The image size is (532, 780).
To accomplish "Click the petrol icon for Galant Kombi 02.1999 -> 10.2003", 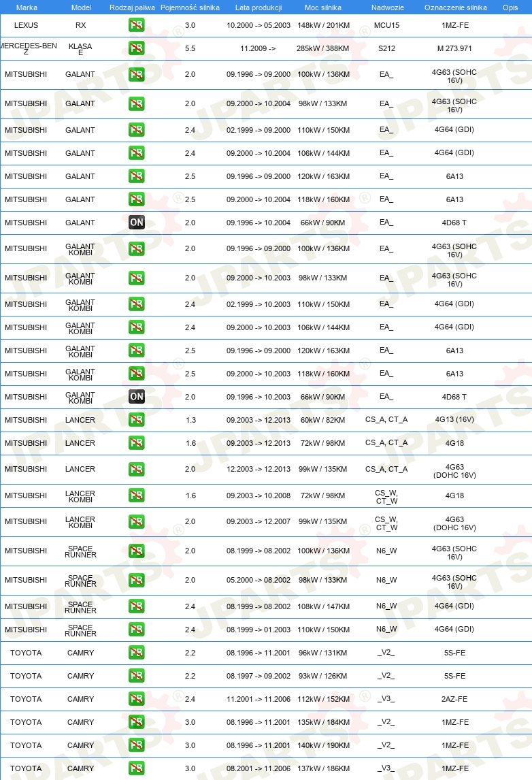I will pos(136,304).
